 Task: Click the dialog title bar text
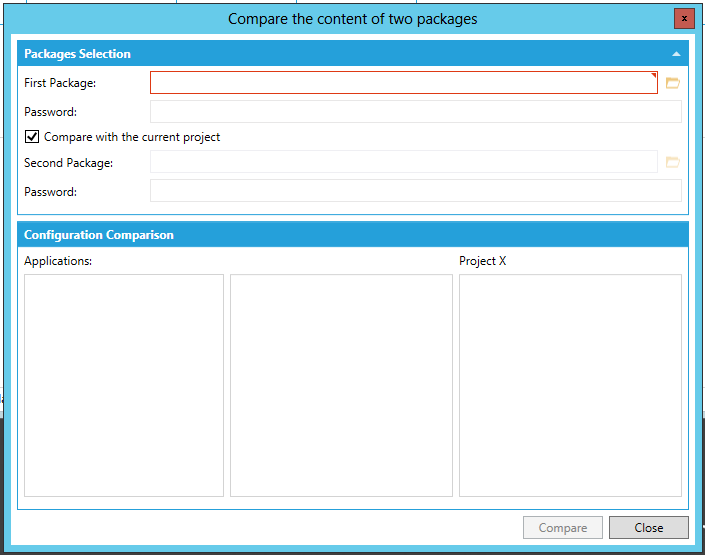click(352, 19)
